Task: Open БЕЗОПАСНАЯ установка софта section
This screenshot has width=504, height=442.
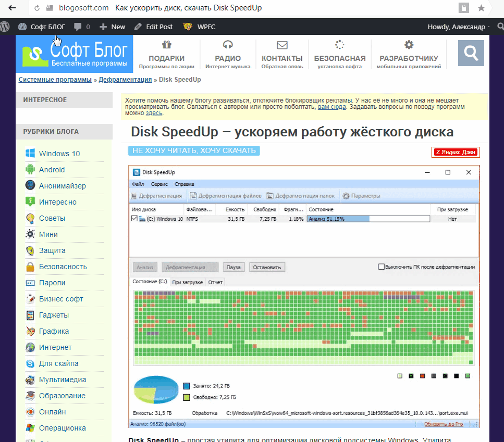Action: (339, 54)
